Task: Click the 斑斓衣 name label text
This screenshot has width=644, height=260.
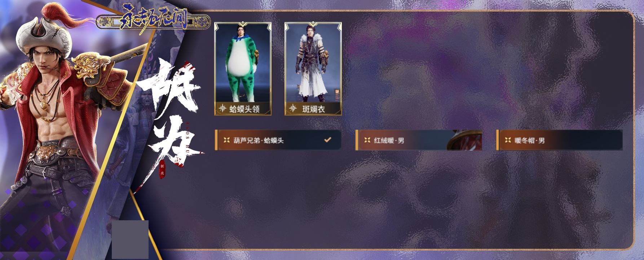Action: point(313,109)
